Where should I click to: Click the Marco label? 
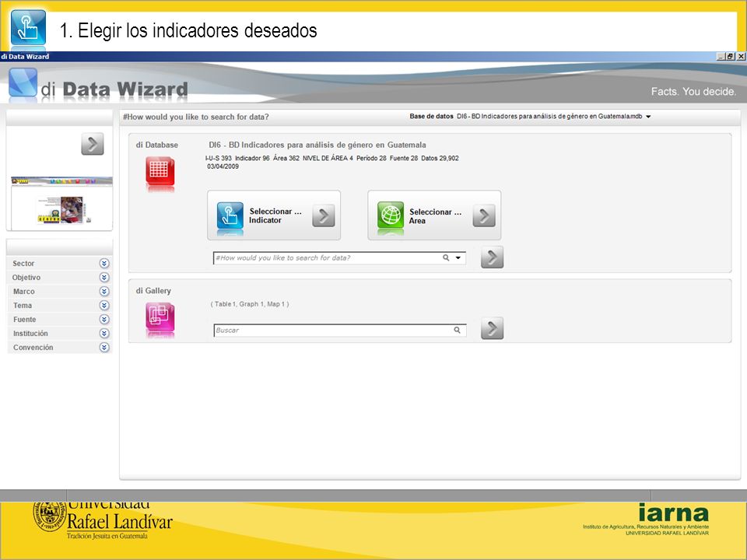click(24, 292)
